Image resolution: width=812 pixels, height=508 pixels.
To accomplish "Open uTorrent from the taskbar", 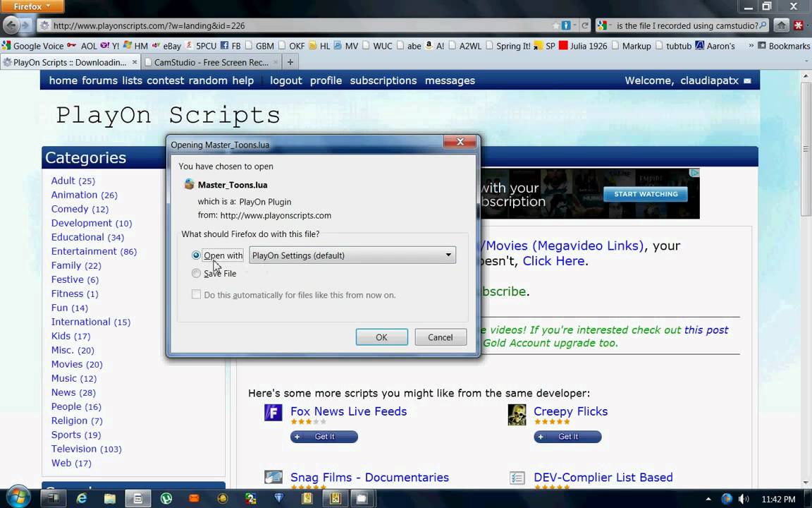I will coord(166,499).
